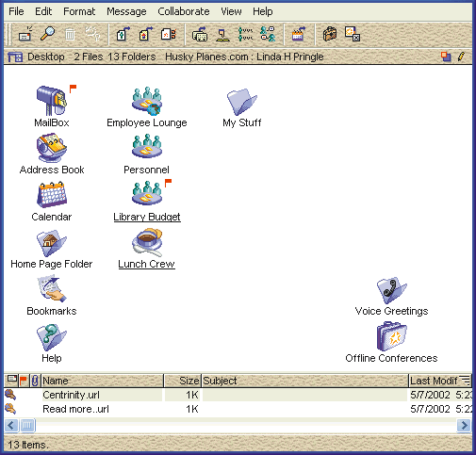Open the Message menu
476x455 pixels.
pyautogui.click(x=126, y=11)
